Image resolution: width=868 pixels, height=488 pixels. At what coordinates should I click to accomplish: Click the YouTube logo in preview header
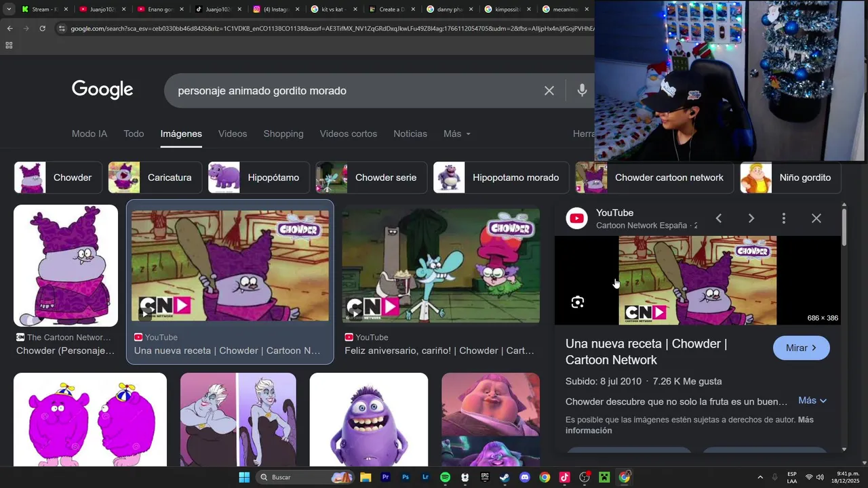point(577,218)
